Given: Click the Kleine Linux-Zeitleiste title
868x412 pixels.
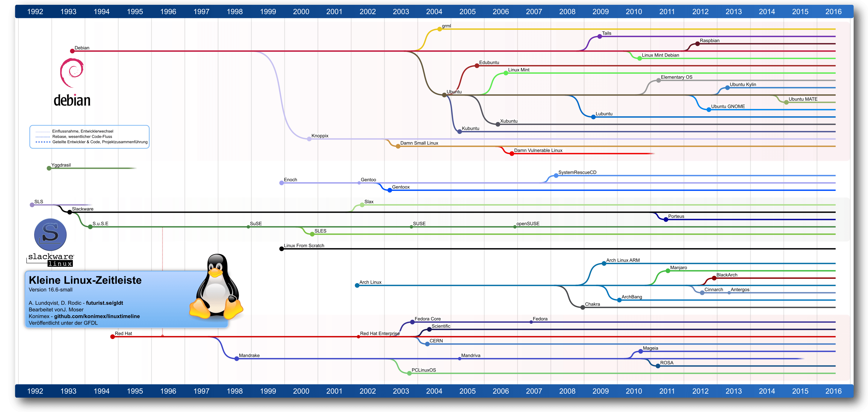Looking at the screenshot, I should click(x=85, y=280).
